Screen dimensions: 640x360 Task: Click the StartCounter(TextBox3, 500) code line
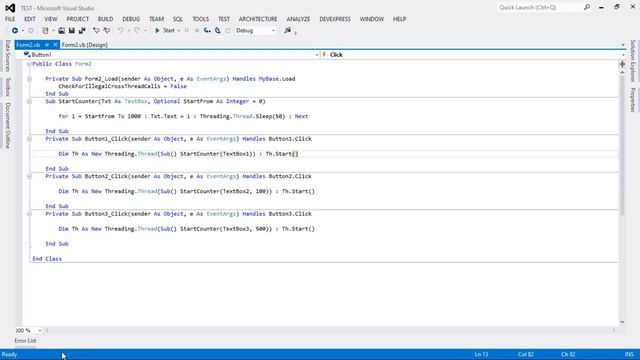click(187, 229)
